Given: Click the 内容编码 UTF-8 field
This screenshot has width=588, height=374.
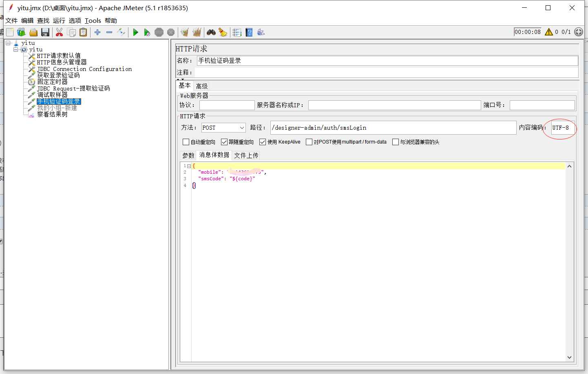Looking at the screenshot, I should tap(563, 128).
